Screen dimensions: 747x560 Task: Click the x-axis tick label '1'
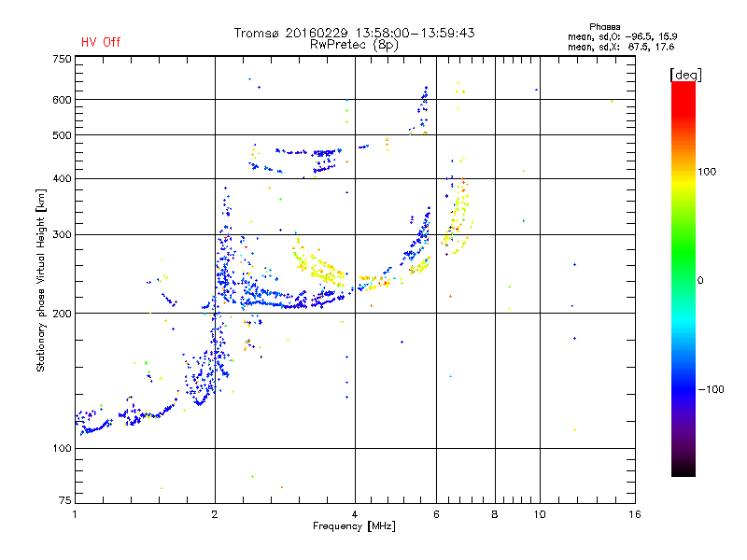point(75,514)
